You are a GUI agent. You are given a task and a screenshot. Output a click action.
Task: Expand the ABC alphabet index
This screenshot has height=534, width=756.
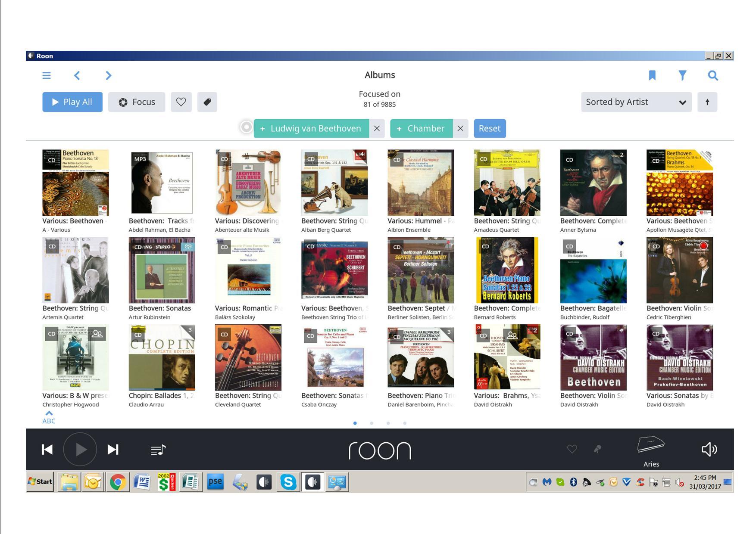pyautogui.click(x=49, y=417)
